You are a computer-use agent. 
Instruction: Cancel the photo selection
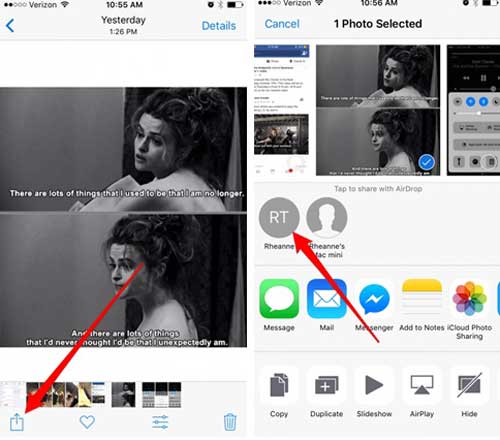pos(282,24)
